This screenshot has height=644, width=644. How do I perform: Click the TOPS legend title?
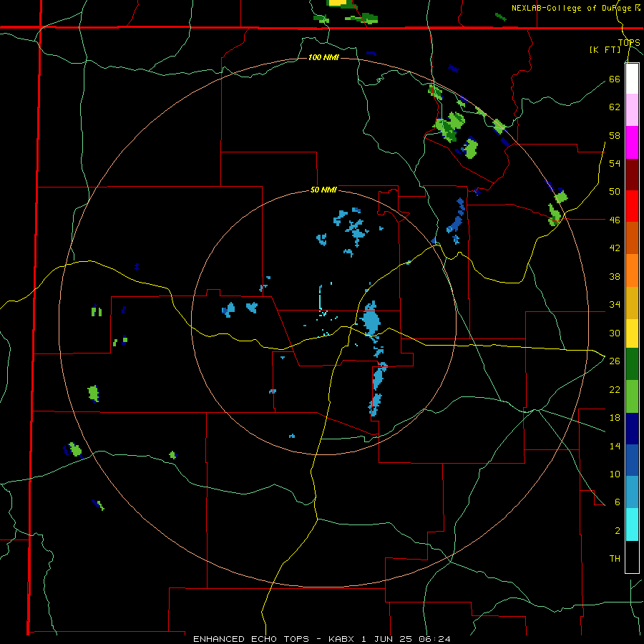[x=629, y=42]
